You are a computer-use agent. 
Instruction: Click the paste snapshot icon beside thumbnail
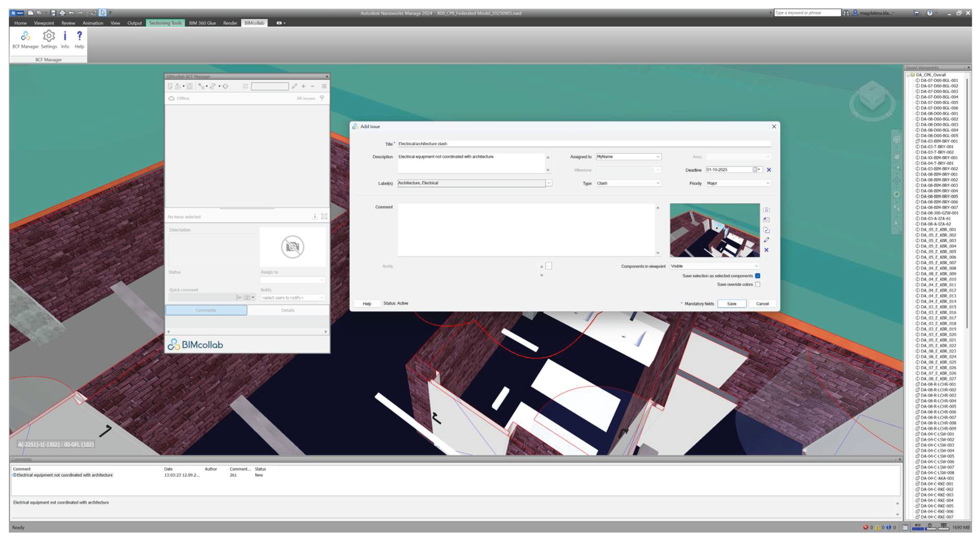(x=766, y=230)
